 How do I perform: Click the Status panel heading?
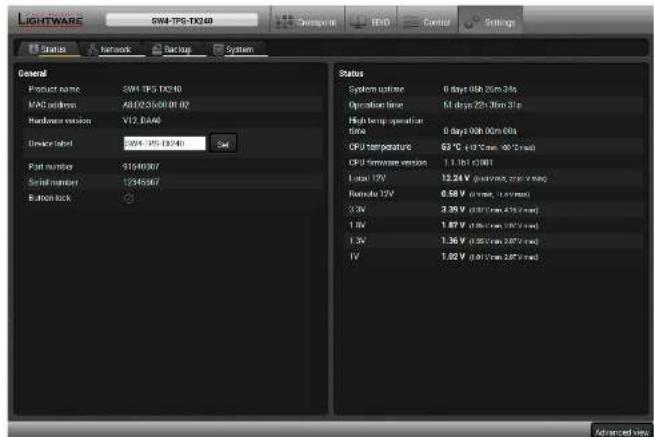[x=351, y=73]
